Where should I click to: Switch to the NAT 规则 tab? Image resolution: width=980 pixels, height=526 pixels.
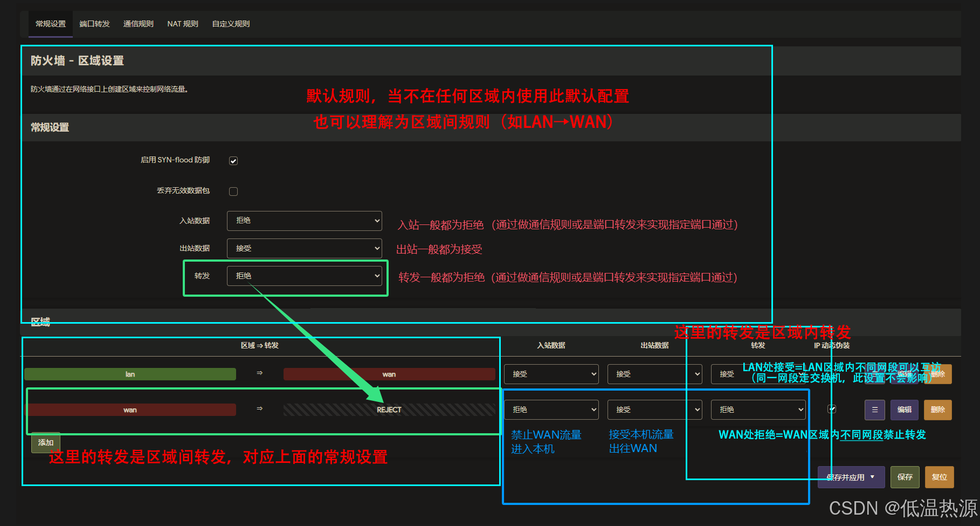[183, 24]
